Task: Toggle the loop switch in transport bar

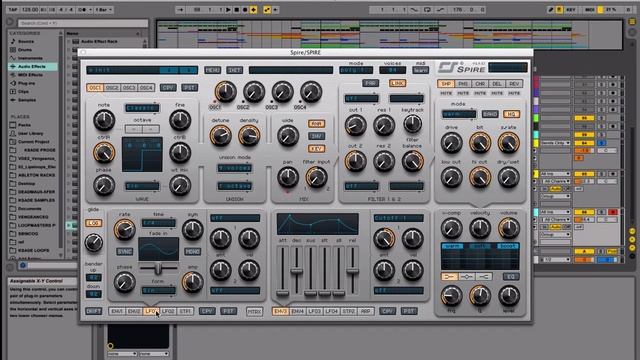Action: point(427,9)
